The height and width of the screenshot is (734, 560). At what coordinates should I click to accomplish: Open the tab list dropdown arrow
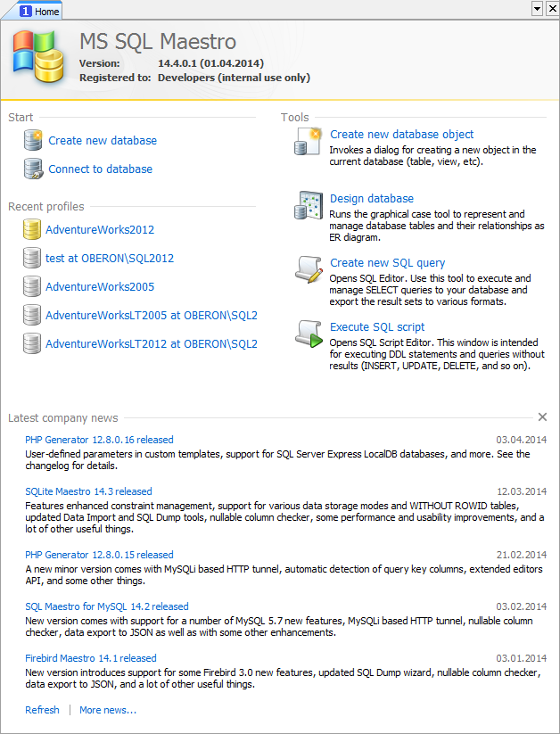537,8
